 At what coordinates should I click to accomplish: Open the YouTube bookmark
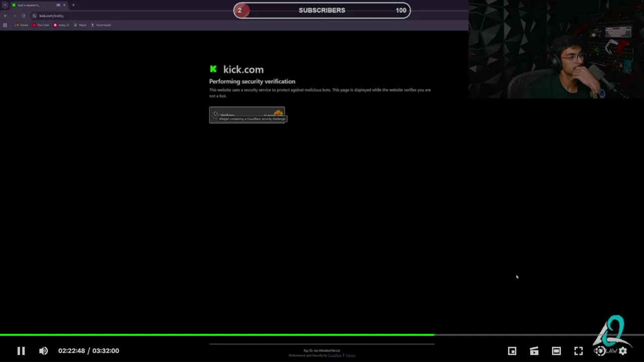[41, 25]
